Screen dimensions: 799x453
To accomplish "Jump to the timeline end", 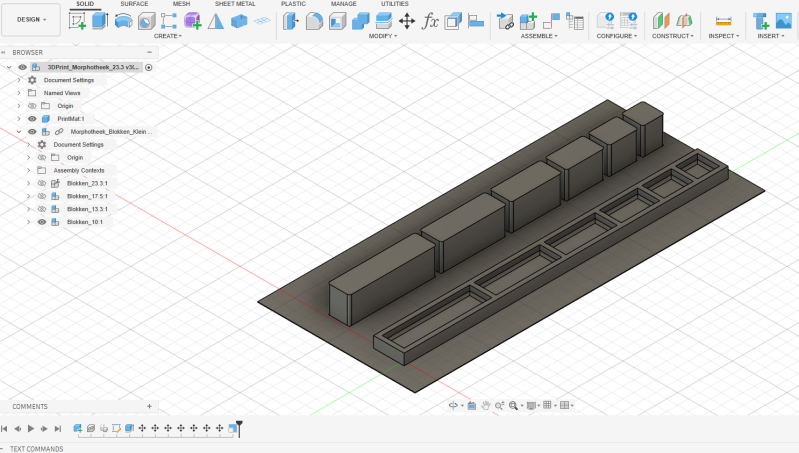I will point(58,429).
